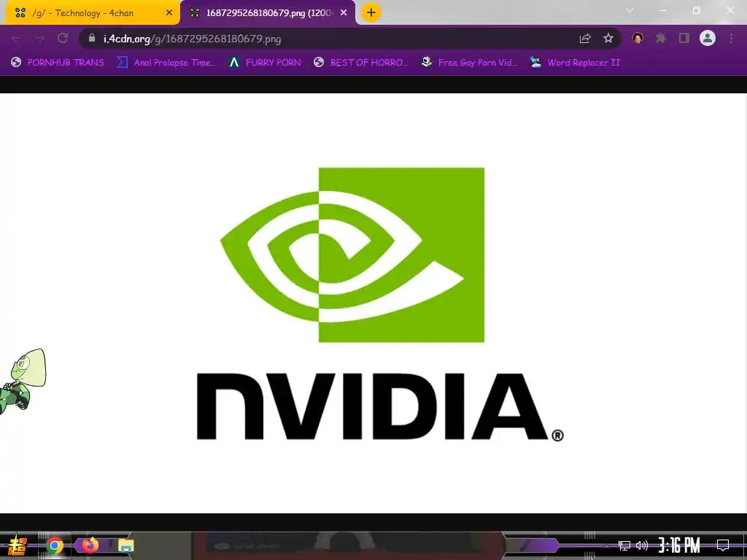Restore down the Chrome window
This screenshot has height=560, width=747.
coord(697,10)
